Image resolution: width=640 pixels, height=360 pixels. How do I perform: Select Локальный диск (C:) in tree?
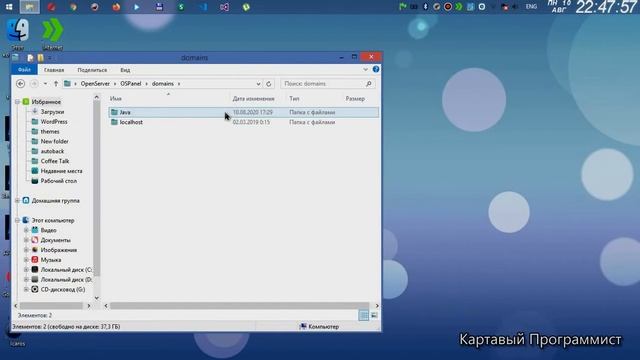click(x=66, y=270)
